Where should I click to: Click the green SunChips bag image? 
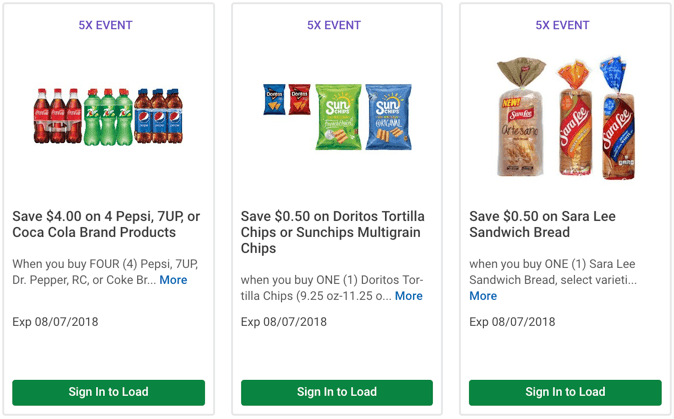tap(338, 116)
